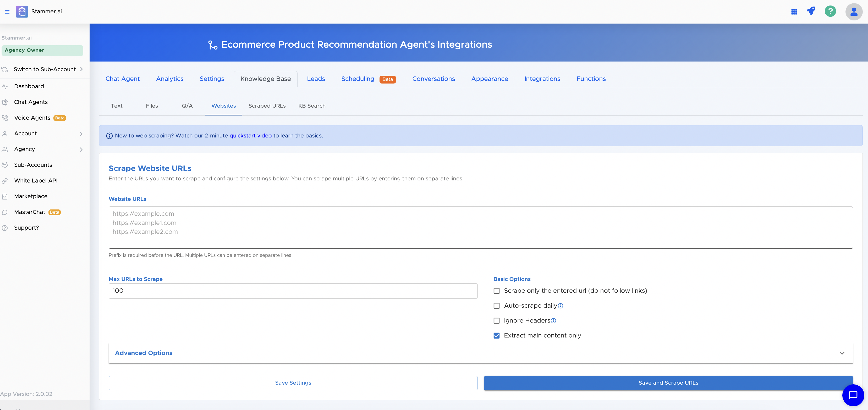
Task: Switch to the Scraped URLs tab
Action: tap(267, 106)
